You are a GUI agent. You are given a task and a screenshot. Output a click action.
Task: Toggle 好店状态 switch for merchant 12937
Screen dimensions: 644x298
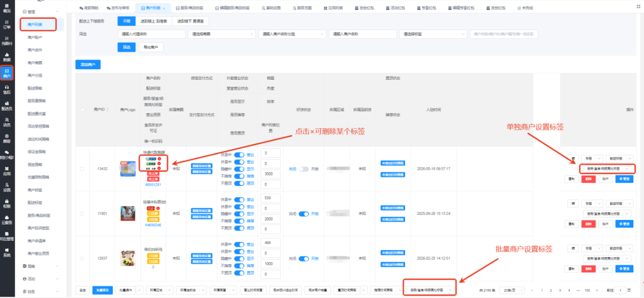tap(304, 258)
